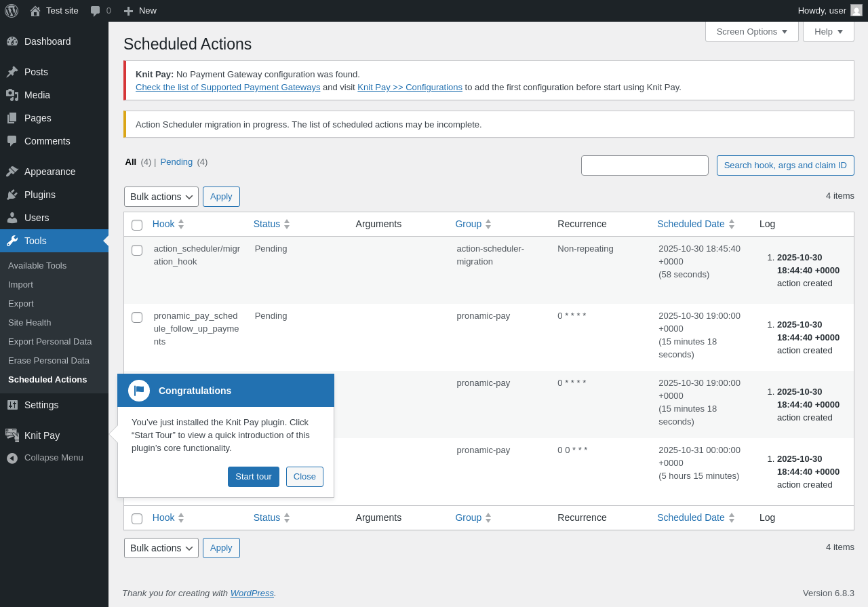The width and height of the screenshot is (868, 607).
Task: Expand the Help dropdown tab
Action: tap(828, 32)
